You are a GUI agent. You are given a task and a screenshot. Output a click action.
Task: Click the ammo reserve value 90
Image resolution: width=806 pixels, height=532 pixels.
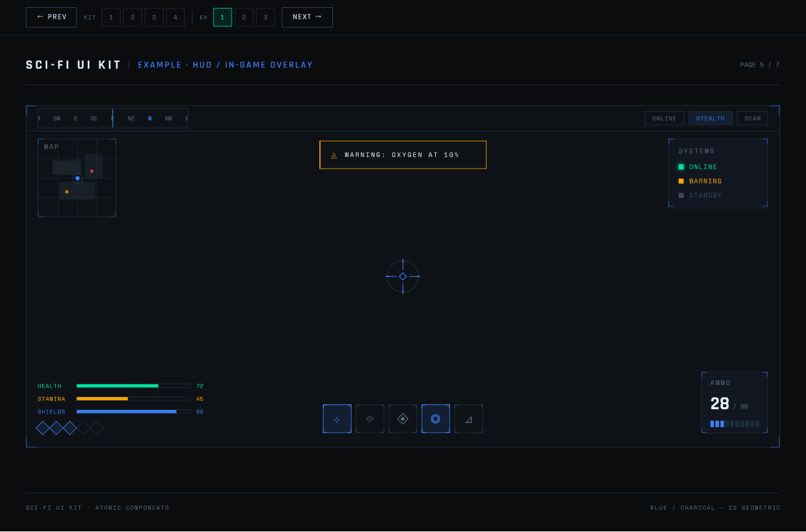tap(745, 407)
